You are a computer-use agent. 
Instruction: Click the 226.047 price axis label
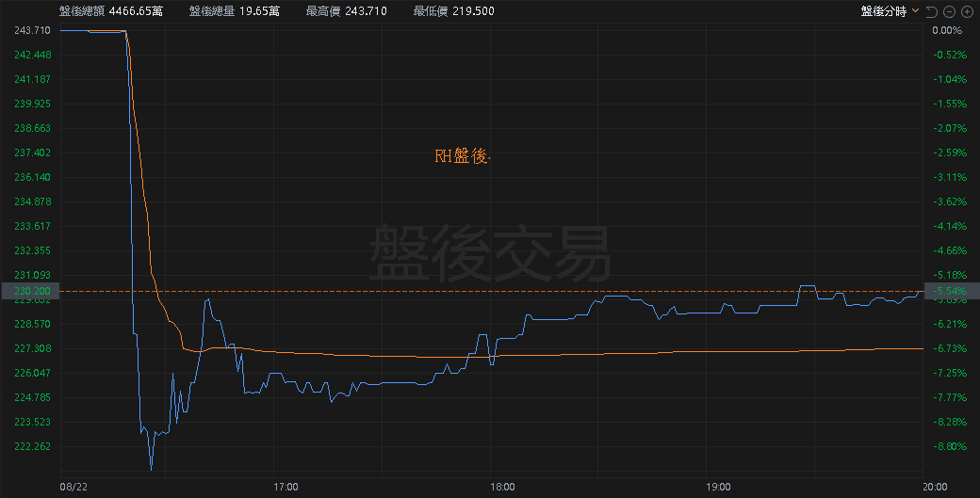click(32, 373)
